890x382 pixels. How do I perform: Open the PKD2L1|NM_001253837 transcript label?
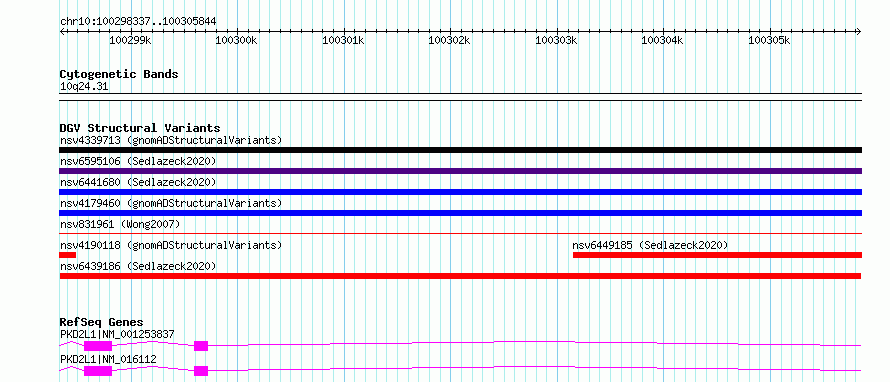pos(117,334)
